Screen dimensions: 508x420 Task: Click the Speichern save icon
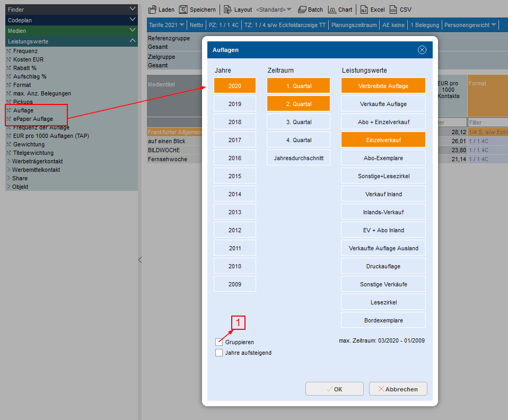(183, 10)
